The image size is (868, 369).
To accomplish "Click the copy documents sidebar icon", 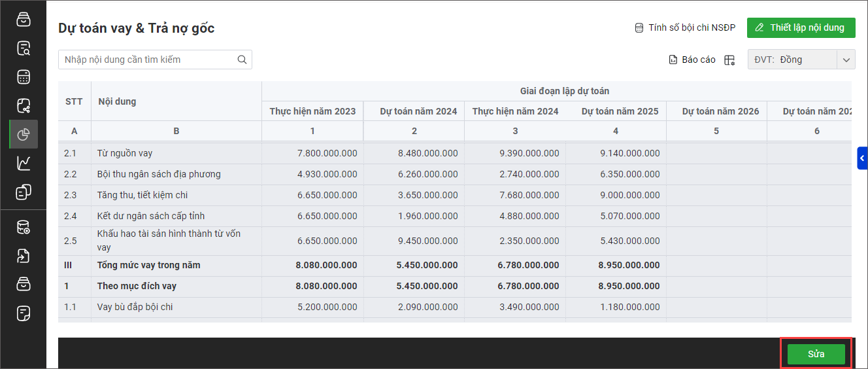I will pos(24,192).
